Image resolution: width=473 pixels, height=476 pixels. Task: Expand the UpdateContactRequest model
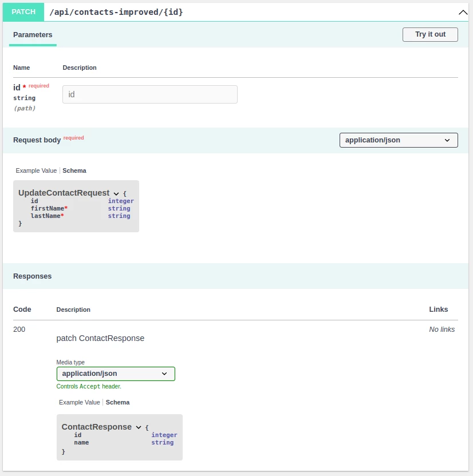point(116,193)
